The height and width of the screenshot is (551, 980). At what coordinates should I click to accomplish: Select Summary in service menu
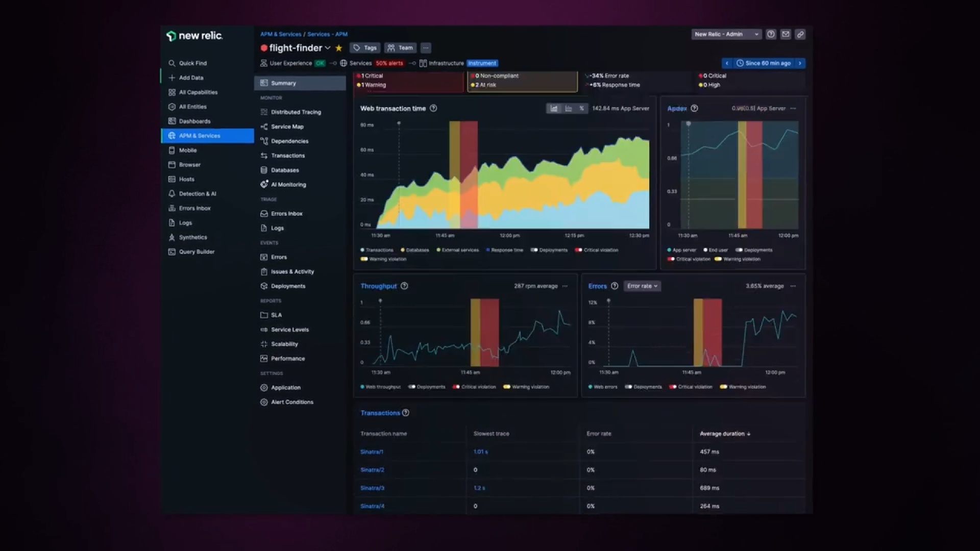point(300,83)
